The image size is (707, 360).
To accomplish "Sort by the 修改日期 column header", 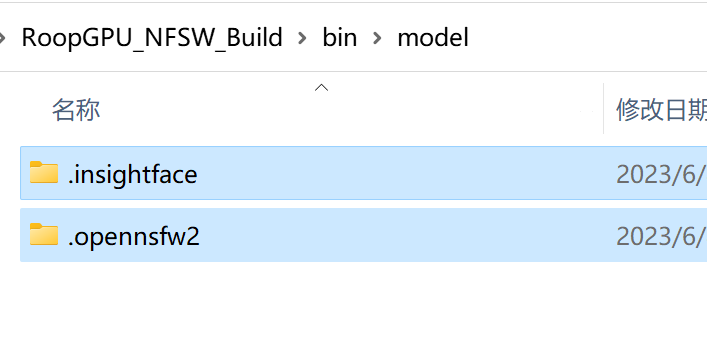I will [661, 110].
